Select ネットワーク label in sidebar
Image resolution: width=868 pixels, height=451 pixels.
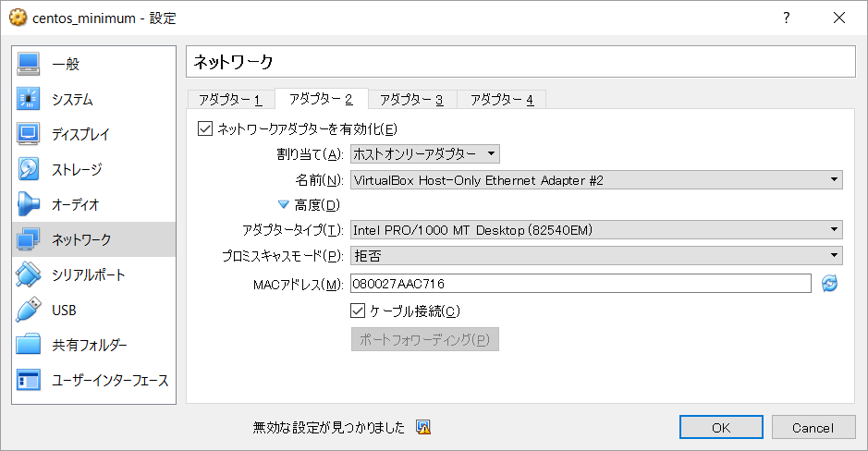(81, 239)
